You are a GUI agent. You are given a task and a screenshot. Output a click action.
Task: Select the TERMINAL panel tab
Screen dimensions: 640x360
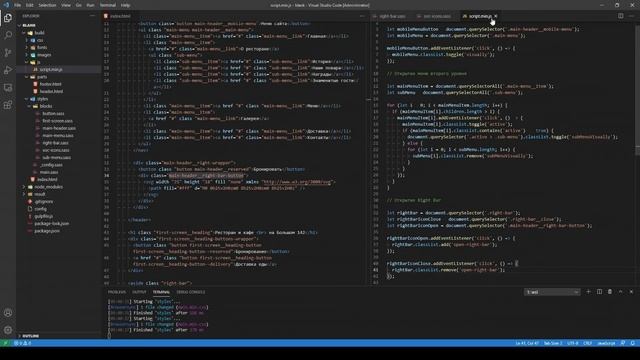[x=161, y=292]
